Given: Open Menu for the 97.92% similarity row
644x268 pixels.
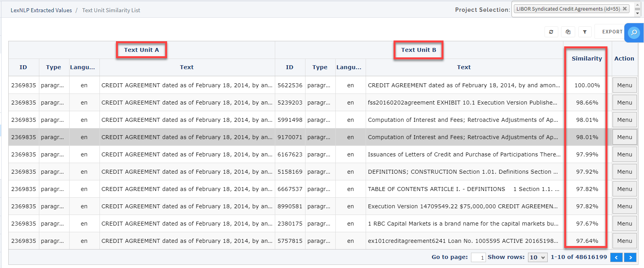Looking at the screenshot, I should [624, 172].
